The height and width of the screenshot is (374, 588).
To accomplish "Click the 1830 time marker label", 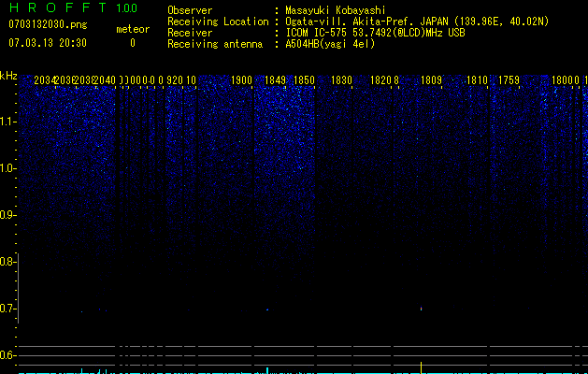I will click(x=341, y=80).
